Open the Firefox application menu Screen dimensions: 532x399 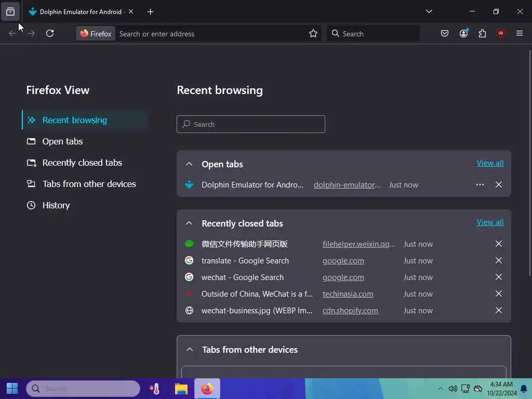click(520, 33)
